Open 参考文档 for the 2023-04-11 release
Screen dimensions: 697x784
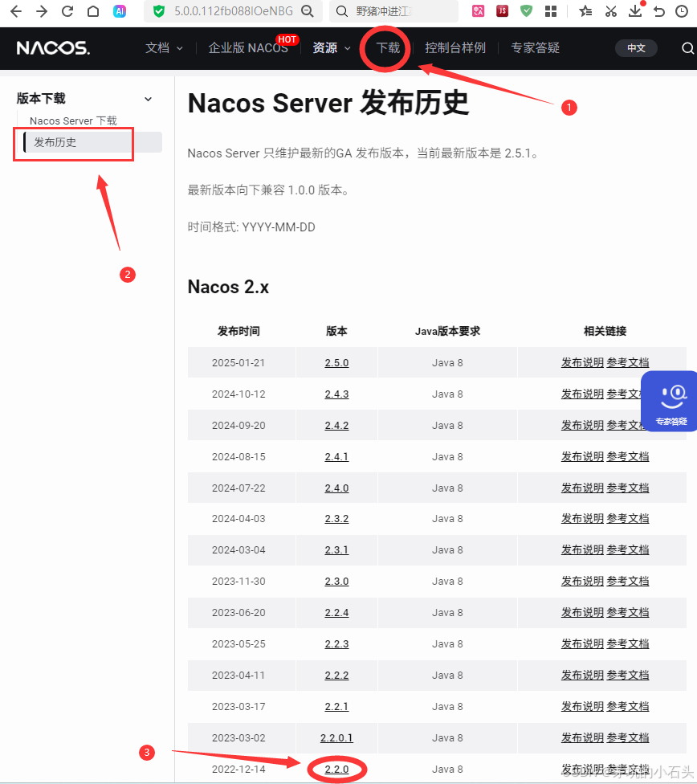[x=627, y=675]
